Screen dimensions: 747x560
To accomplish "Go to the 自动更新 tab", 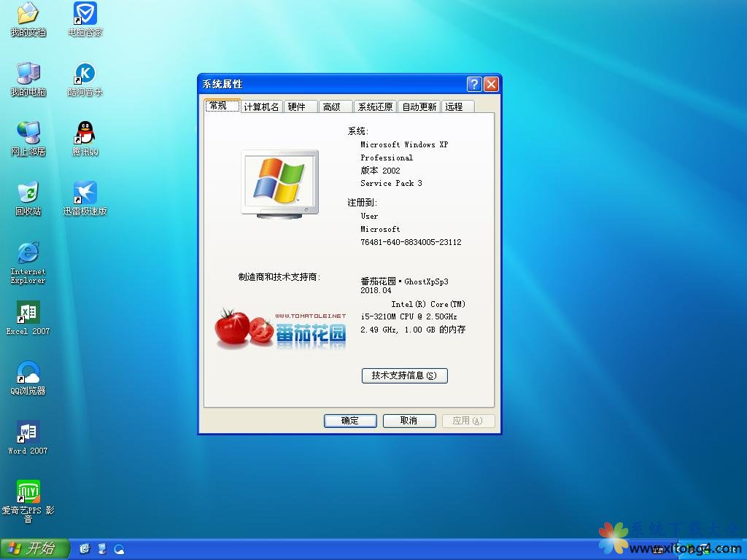I will coord(419,106).
